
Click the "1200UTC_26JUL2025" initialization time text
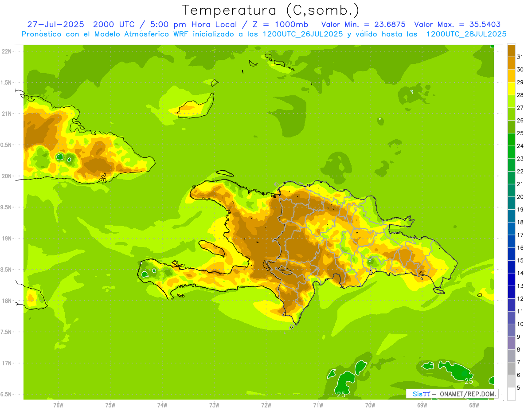coord(303,34)
